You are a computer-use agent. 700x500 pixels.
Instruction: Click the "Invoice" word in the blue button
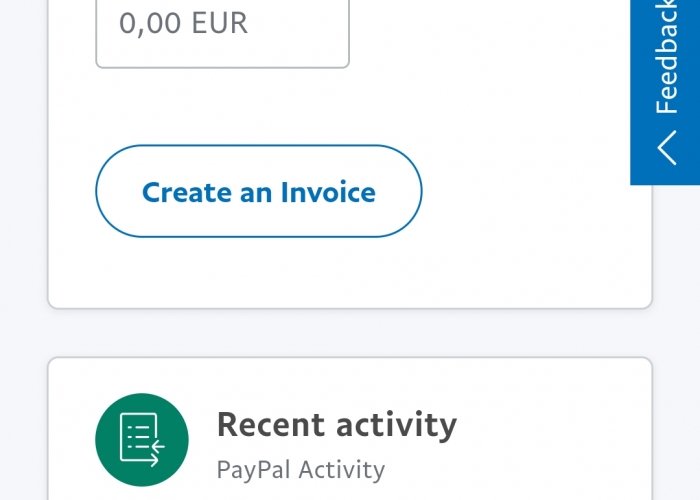(328, 192)
